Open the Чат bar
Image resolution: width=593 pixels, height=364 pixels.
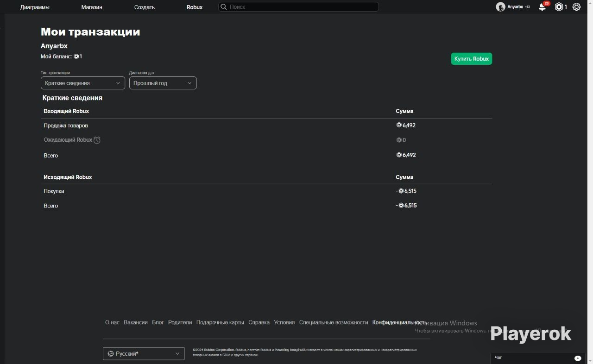tap(537, 358)
